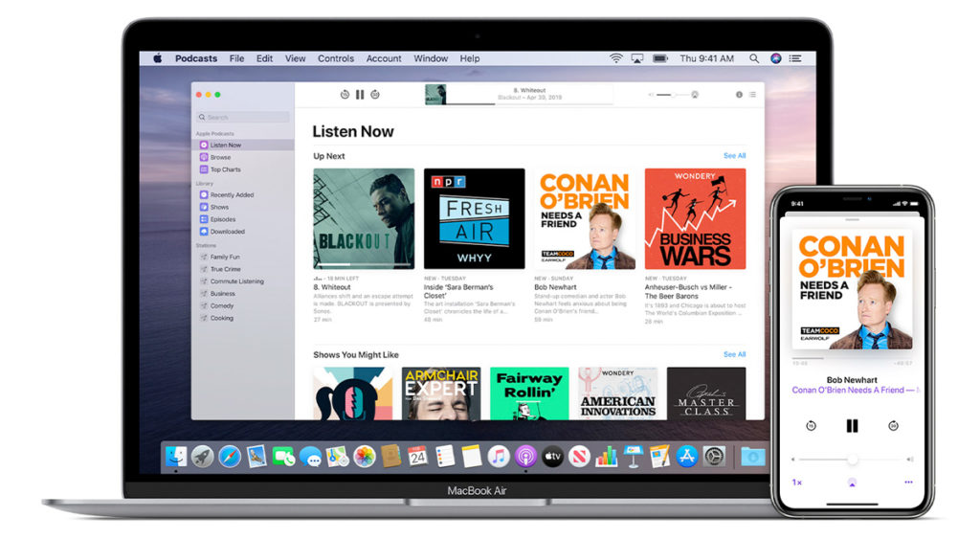Open Episodes in the Library section

pyautogui.click(x=217, y=219)
